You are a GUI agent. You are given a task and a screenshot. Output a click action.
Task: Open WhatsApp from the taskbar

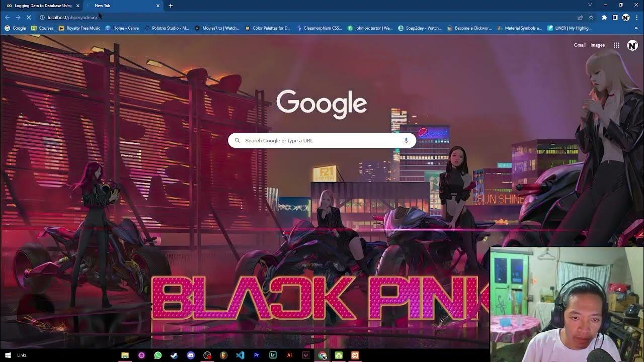click(158, 355)
